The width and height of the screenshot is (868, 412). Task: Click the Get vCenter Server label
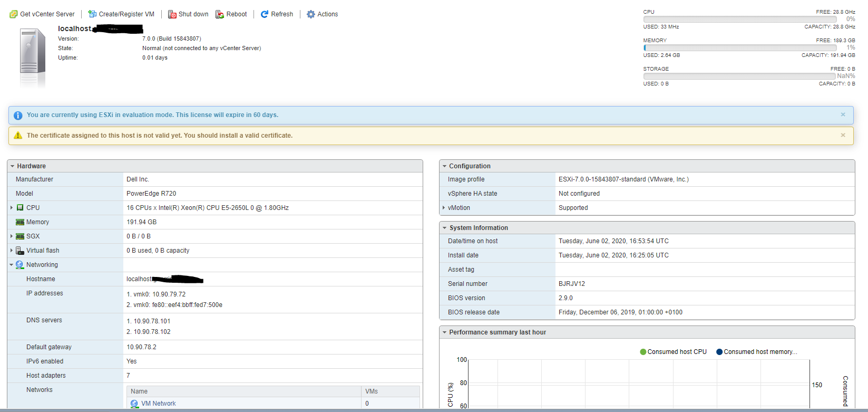pos(47,14)
